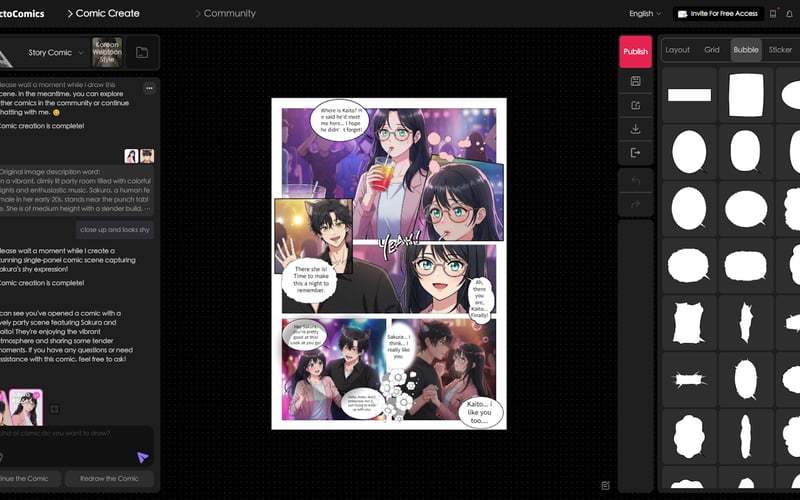Screen dimensions: 800x500
Task: Pick the wide ellipse bubble with tail
Action: coord(746,209)
